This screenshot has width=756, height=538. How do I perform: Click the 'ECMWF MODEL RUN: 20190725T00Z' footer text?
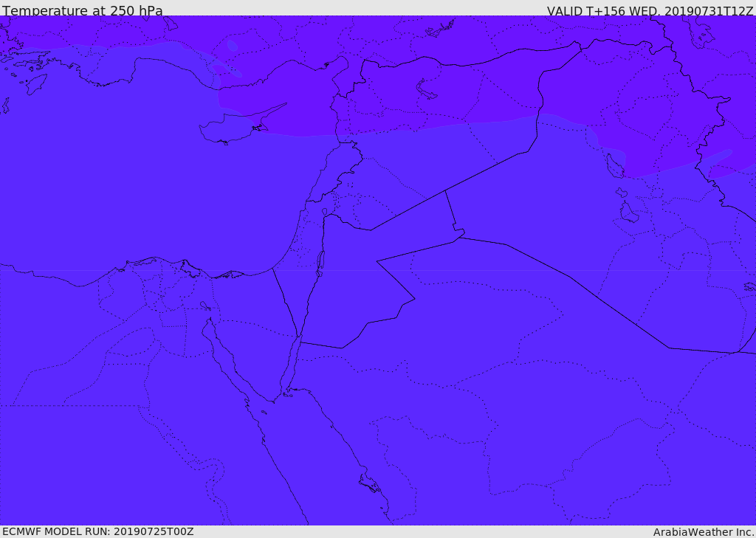coord(98,532)
